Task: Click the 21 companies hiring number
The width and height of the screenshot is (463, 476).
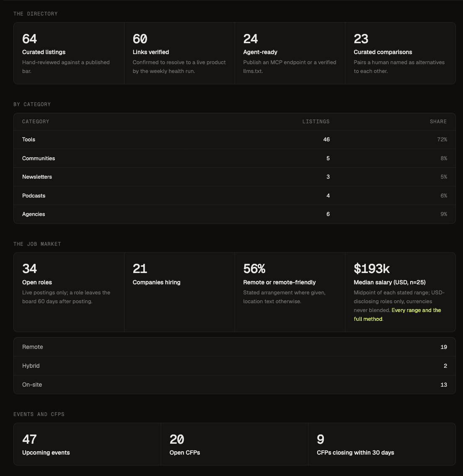Action: [140, 269]
